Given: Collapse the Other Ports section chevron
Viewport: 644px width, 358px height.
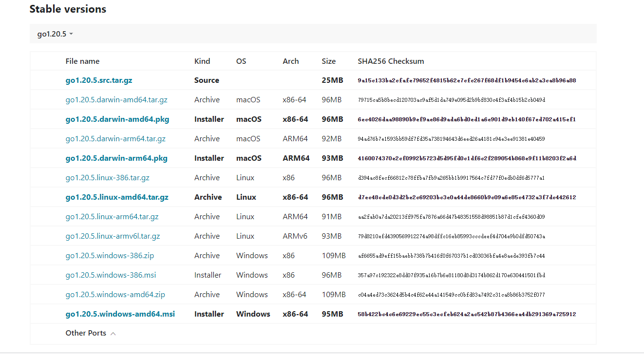Looking at the screenshot, I should point(113,334).
